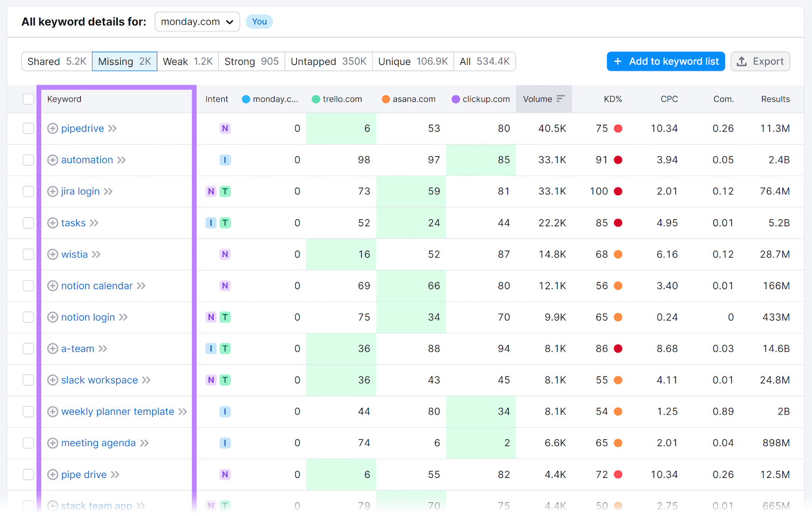Check the checkbox for the tasks keyword row

pyautogui.click(x=28, y=223)
